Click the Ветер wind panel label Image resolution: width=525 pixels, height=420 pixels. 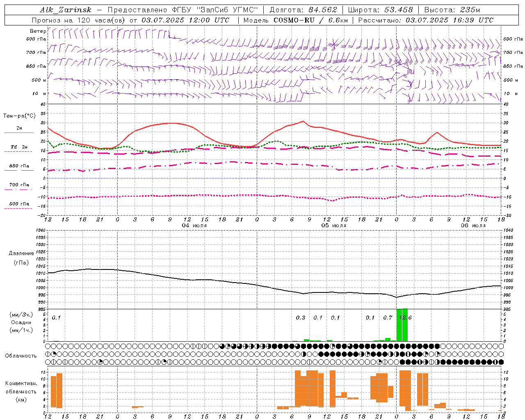pos(38,31)
